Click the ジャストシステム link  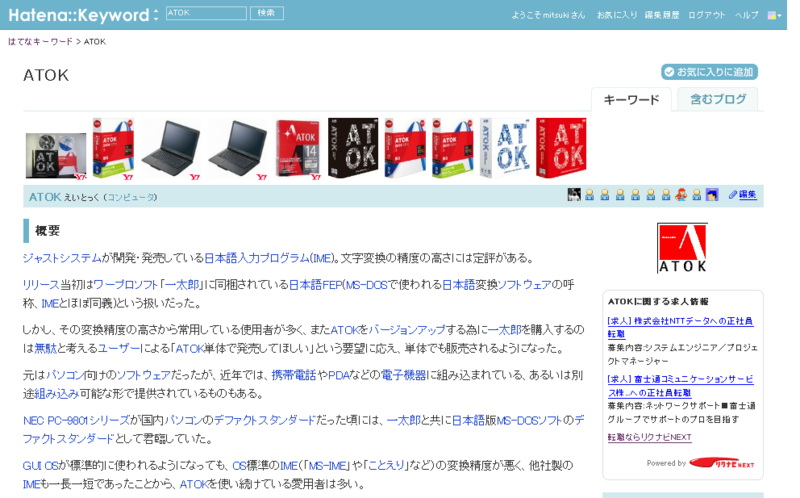(62, 258)
